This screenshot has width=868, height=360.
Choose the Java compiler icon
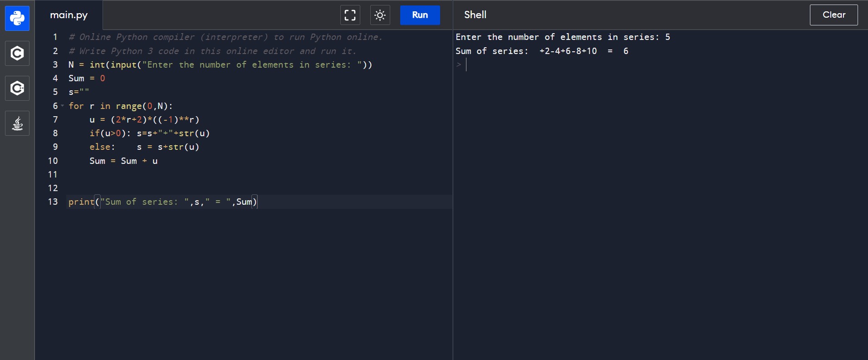tap(17, 123)
